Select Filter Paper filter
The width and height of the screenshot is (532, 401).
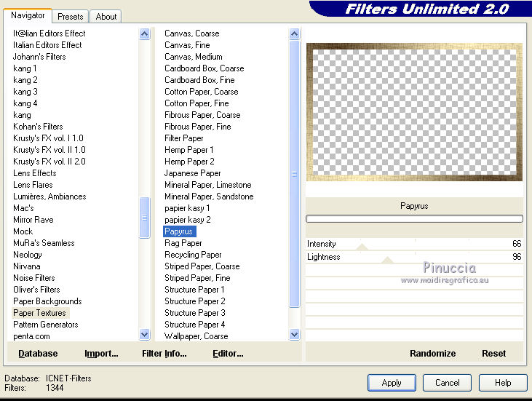(184, 138)
